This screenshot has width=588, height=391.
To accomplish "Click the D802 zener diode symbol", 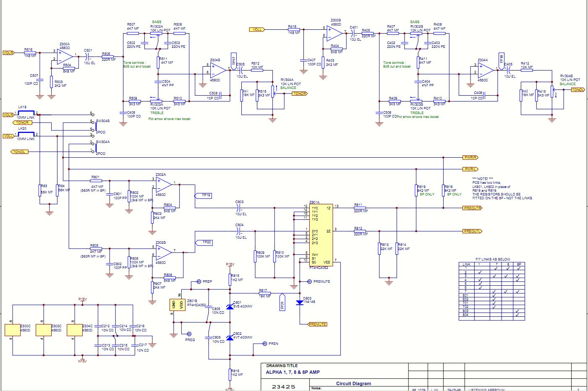I will click(x=230, y=338).
